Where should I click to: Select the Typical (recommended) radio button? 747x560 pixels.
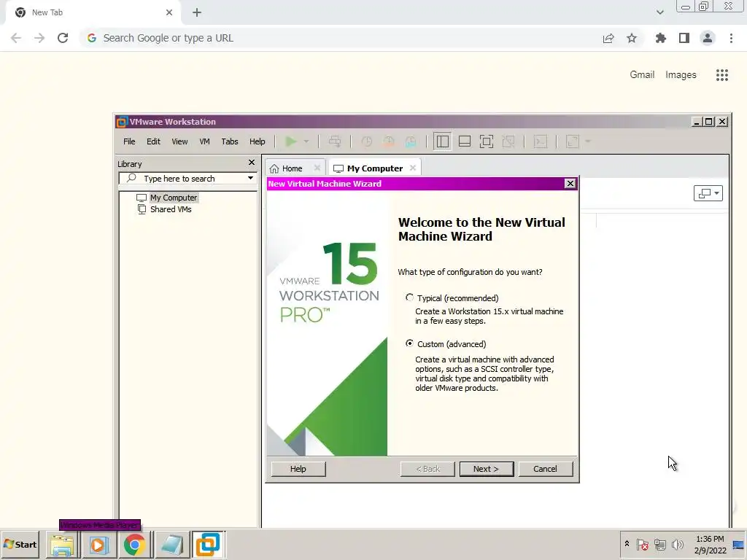410,297
